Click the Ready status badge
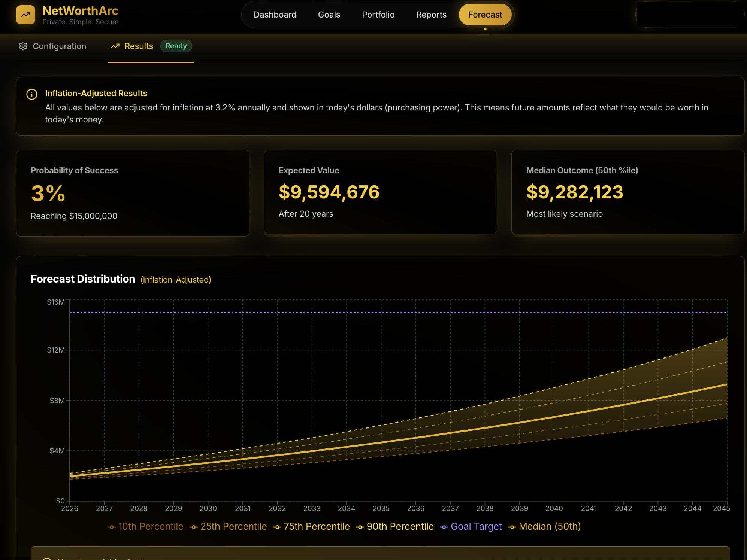This screenshot has width=747, height=560. click(176, 46)
